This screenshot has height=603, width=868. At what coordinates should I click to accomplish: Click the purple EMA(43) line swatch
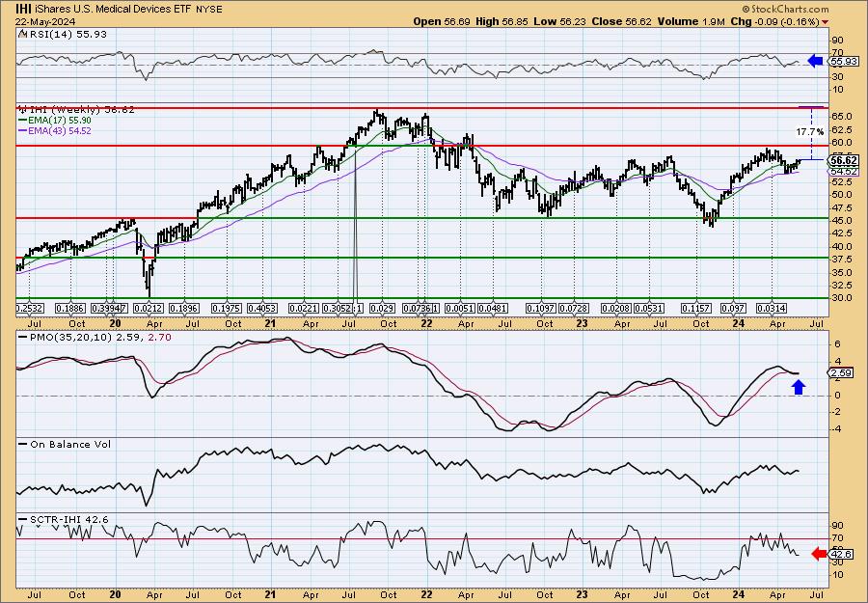pyautogui.click(x=23, y=130)
